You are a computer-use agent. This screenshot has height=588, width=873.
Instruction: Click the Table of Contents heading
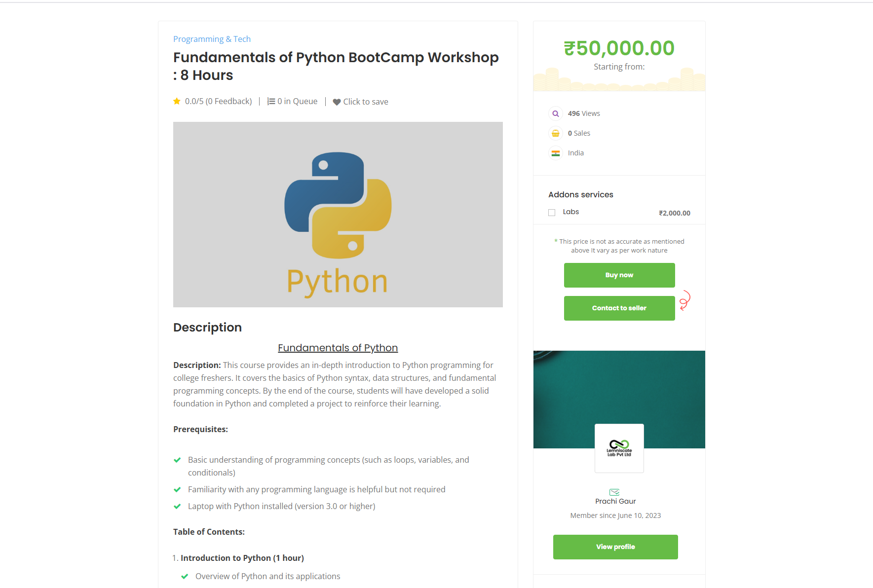(x=209, y=532)
